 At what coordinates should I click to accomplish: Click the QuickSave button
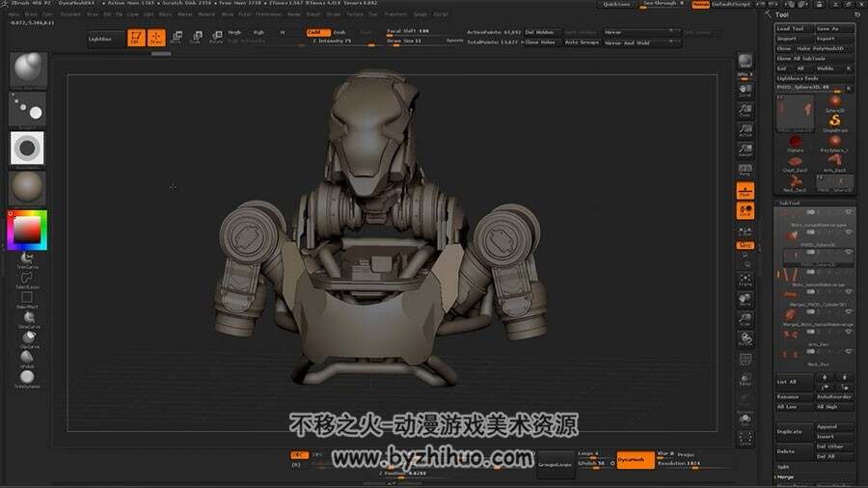tap(616, 5)
